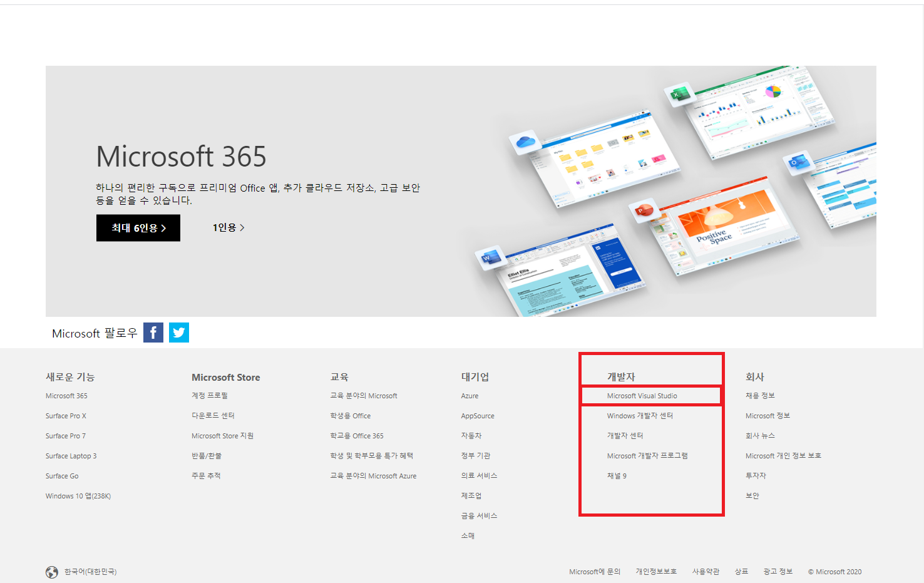Open 채널 9 link
The width and height of the screenshot is (924, 583).
pyautogui.click(x=617, y=476)
